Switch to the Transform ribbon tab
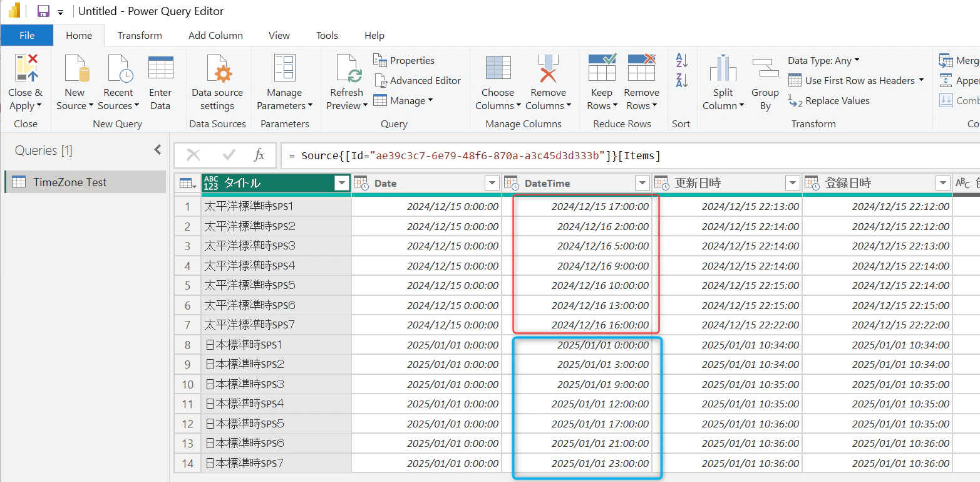980x482 pixels. [140, 35]
